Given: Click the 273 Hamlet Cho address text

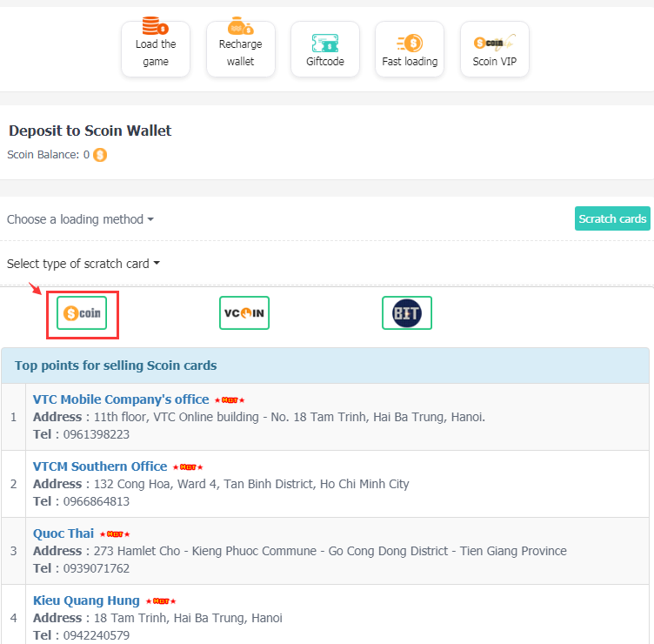Looking at the screenshot, I should (x=330, y=551).
